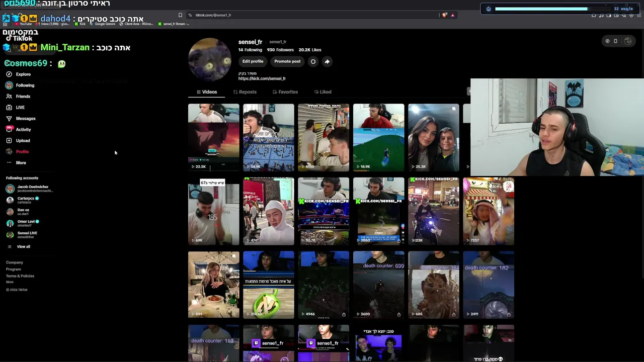Click the account avatar in the page header

click(628, 41)
